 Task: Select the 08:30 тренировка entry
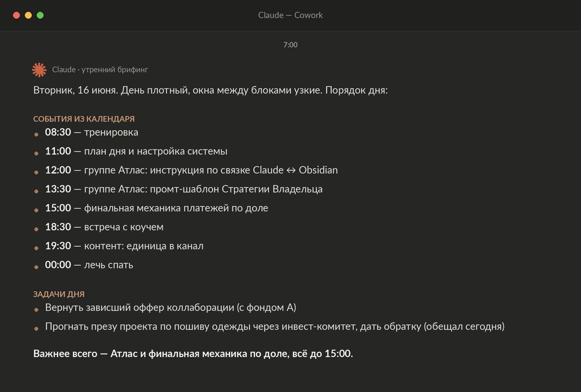tap(91, 132)
